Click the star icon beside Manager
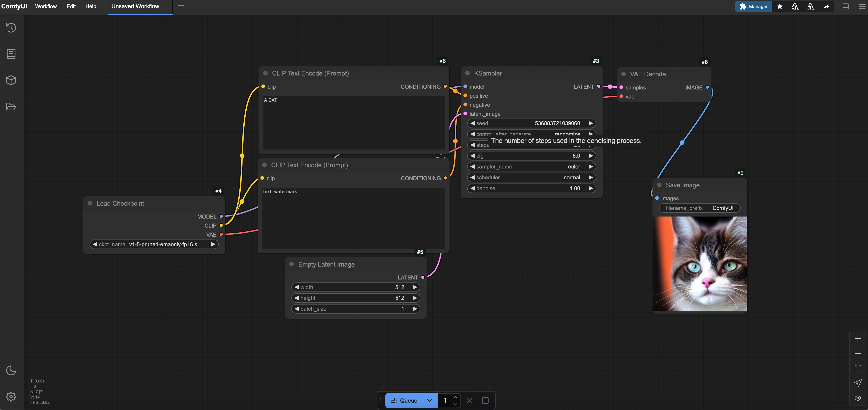Image resolution: width=868 pixels, height=410 pixels. (780, 6)
